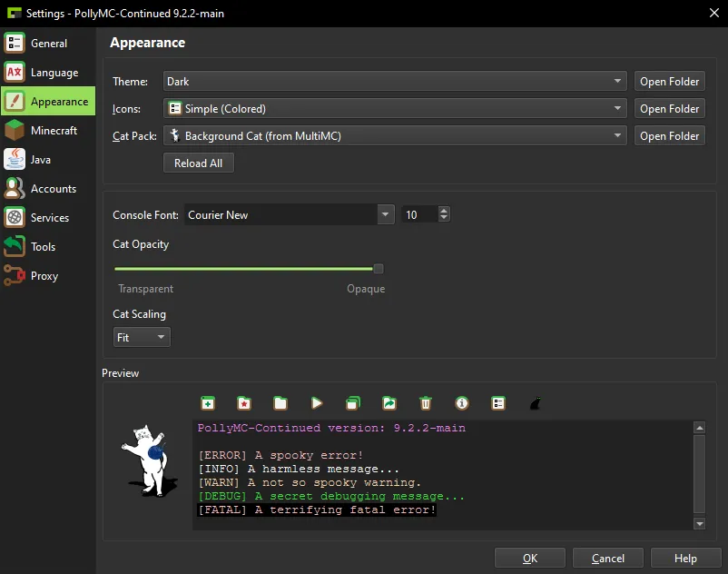
Task: Select the Appearance sidebar entry
Action: click(x=48, y=101)
